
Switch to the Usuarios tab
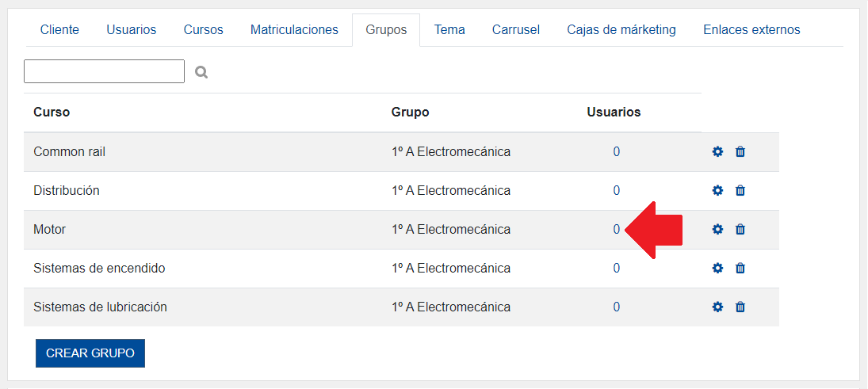point(132,30)
